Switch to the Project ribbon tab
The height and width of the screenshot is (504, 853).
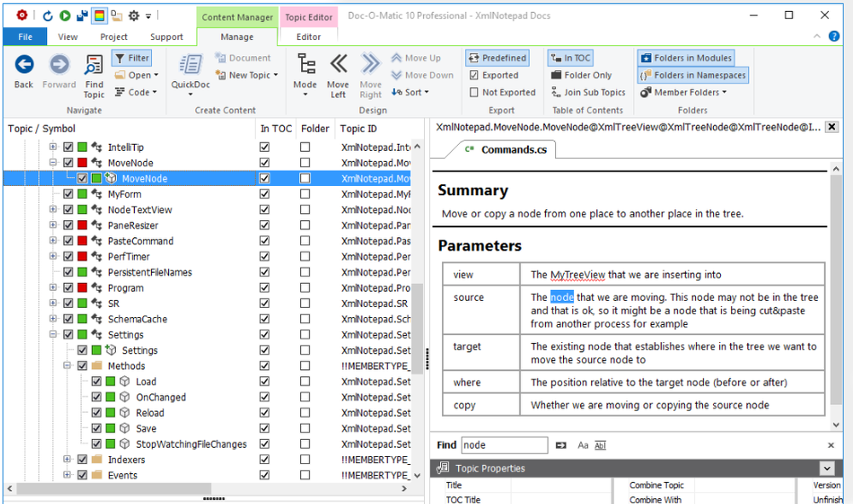(x=113, y=37)
